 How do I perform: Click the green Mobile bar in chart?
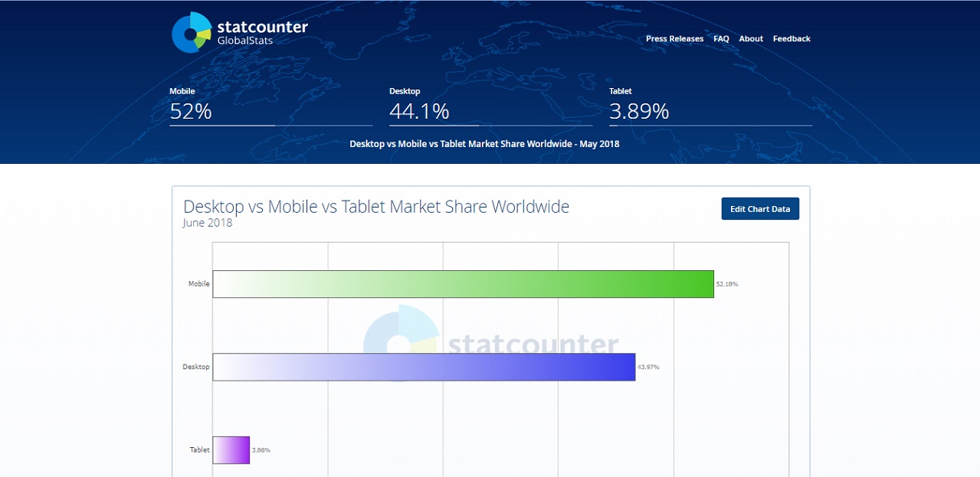coord(463,284)
